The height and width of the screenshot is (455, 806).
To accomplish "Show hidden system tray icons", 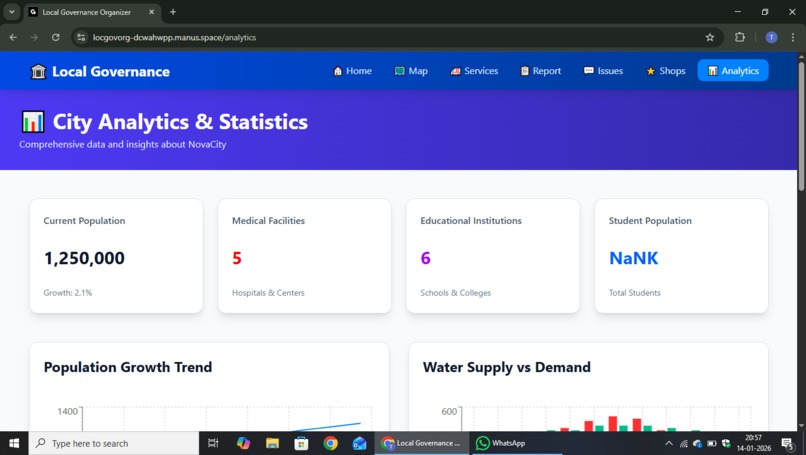I will coord(668,443).
